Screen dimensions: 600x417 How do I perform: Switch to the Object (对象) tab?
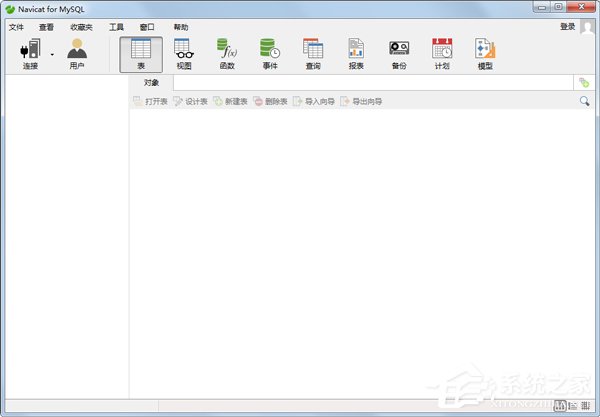click(151, 83)
